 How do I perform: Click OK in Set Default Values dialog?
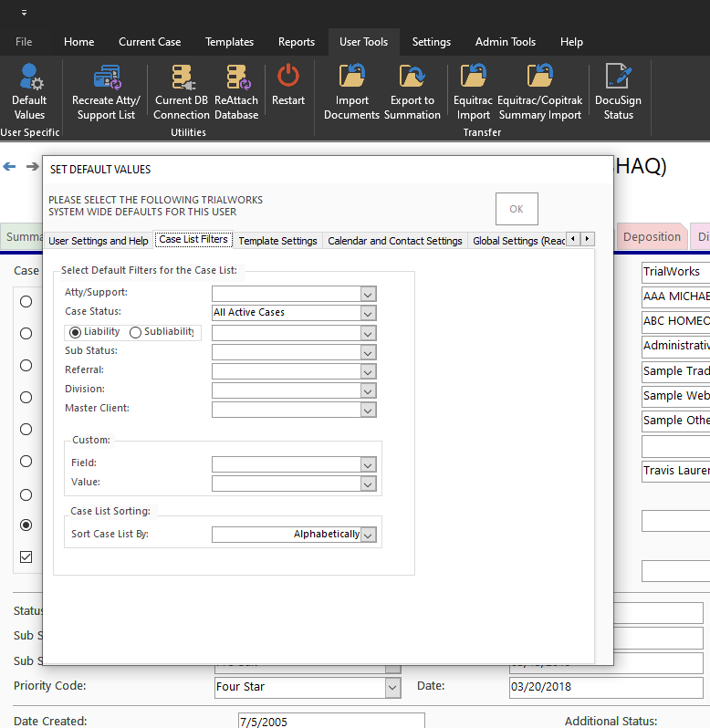[x=517, y=209]
